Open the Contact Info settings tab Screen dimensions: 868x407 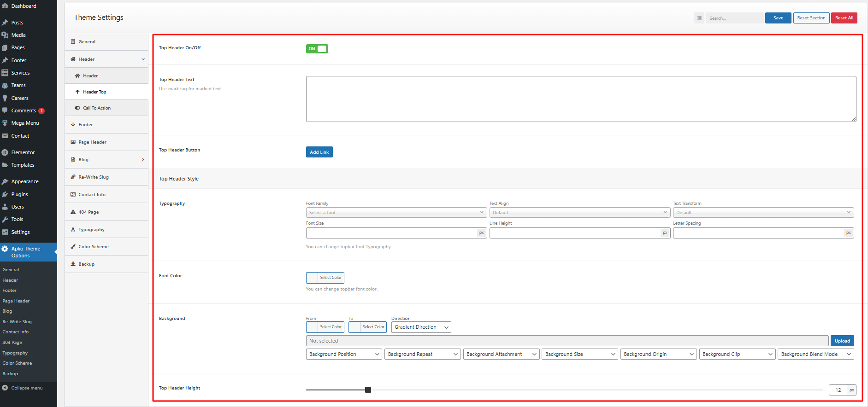click(106, 194)
